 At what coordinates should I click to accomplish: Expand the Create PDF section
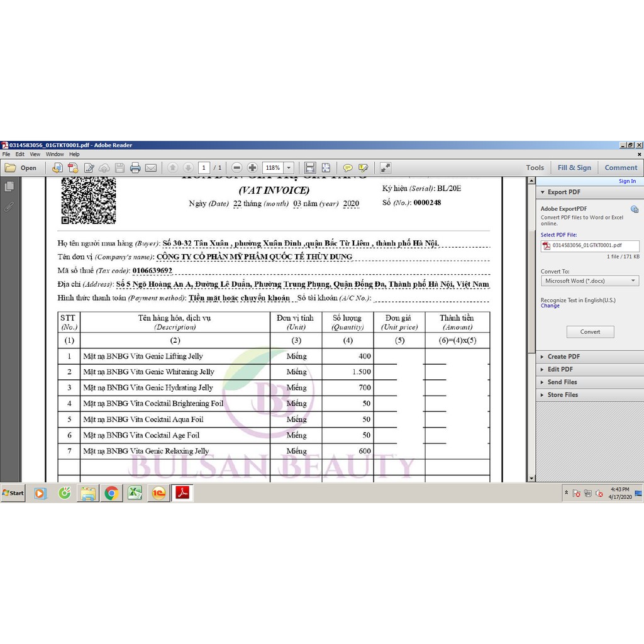click(565, 357)
